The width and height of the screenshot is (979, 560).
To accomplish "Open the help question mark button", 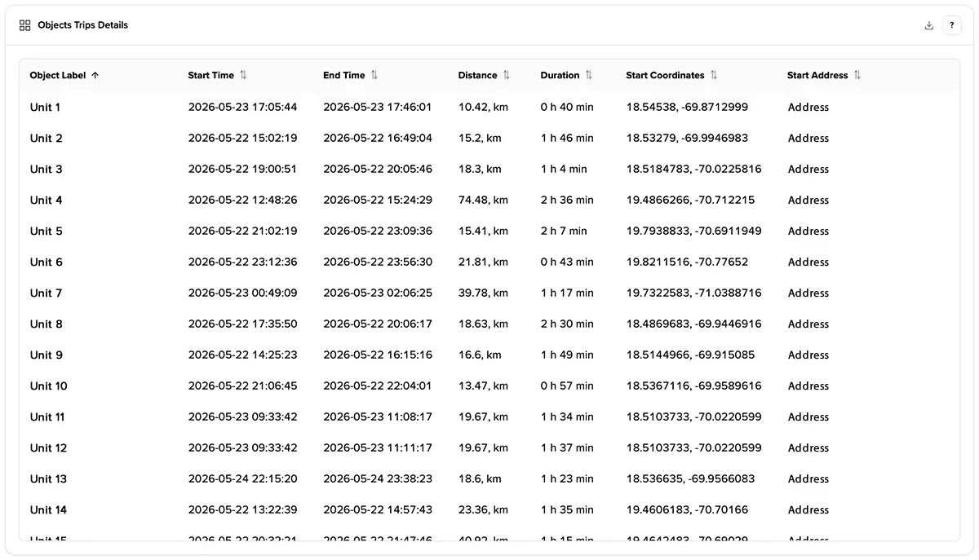I will pos(952,25).
